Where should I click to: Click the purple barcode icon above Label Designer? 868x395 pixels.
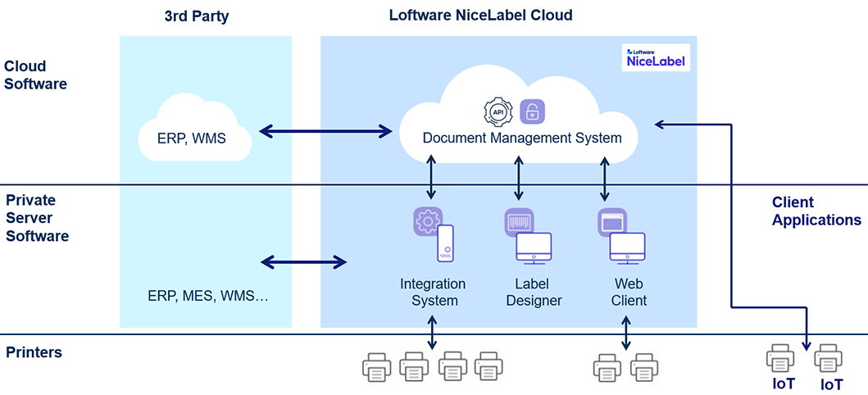pyautogui.click(x=520, y=222)
